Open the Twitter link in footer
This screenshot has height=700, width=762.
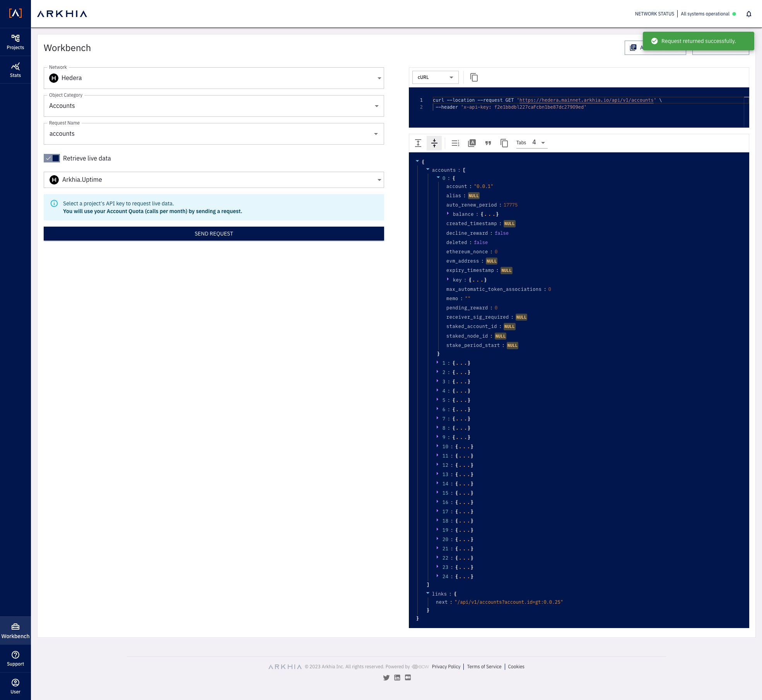pos(386,678)
